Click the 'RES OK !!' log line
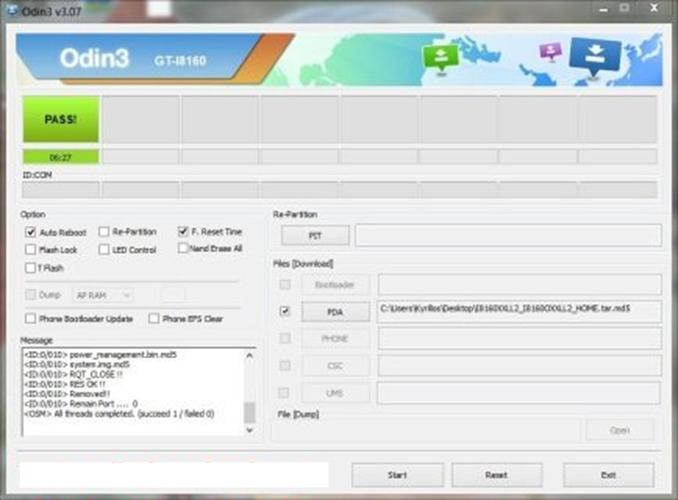678x500 pixels. point(65,384)
